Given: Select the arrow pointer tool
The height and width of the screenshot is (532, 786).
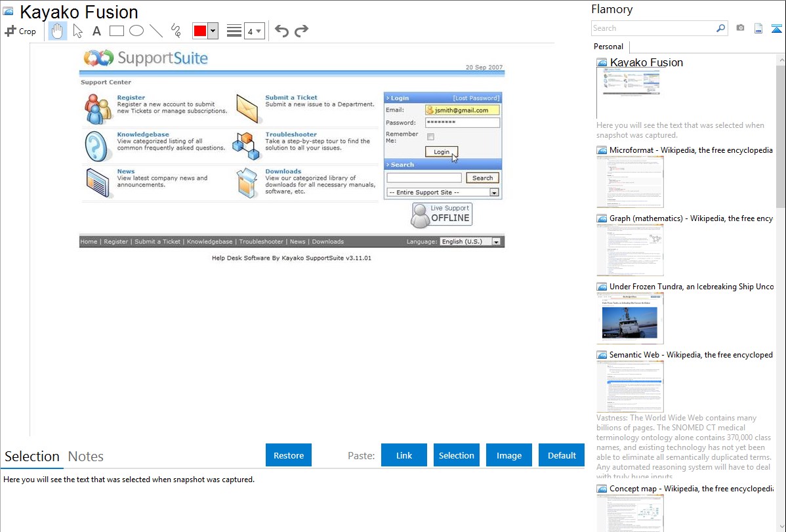Looking at the screenshot, I should click(77, 31).
